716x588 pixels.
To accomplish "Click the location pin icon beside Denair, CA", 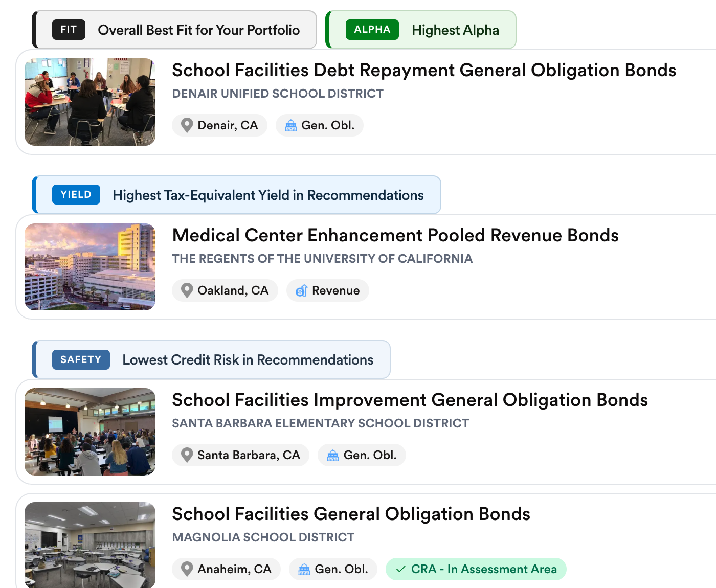I will point(187,125).
